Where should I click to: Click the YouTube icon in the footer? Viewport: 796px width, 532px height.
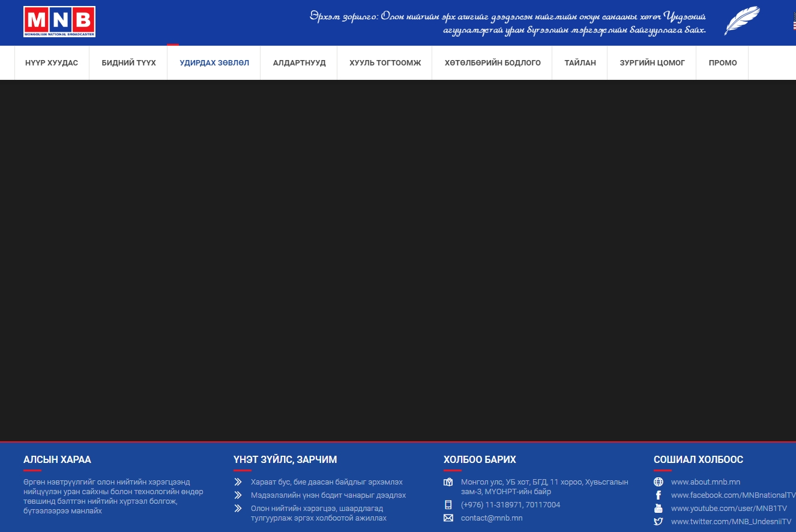click(x=659, y=508)
